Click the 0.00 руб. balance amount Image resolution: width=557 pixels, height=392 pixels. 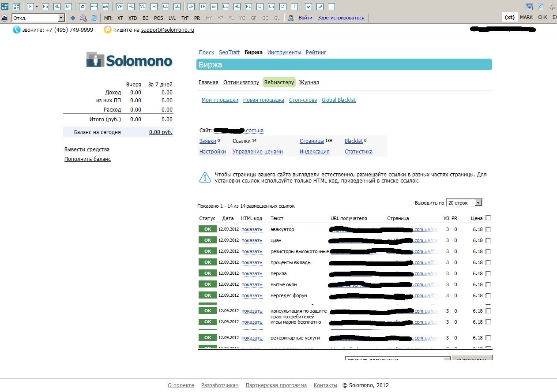coord(161,132)
